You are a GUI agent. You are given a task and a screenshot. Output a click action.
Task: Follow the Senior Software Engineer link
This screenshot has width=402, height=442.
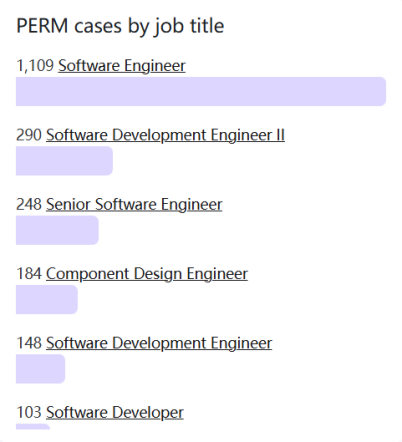click(134, 204)
